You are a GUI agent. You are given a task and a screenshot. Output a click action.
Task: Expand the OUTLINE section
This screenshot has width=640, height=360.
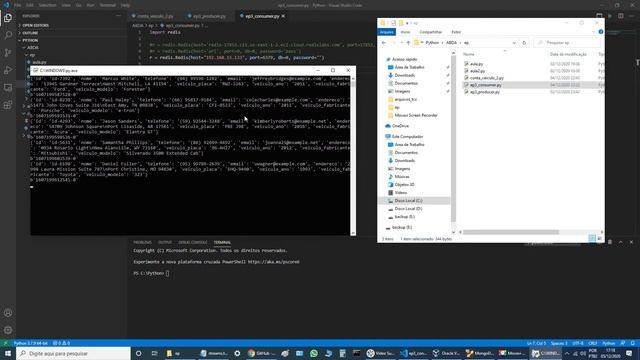29,33
